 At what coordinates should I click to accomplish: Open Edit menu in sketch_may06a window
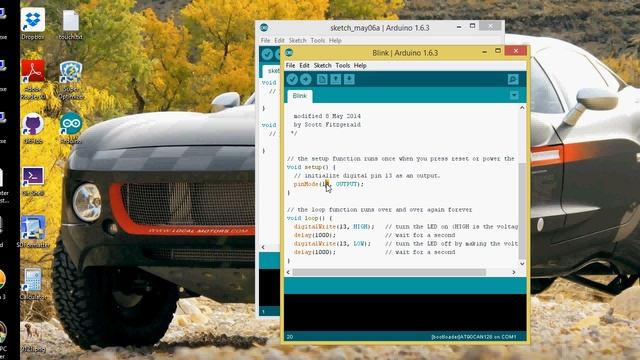pyautogui.click(x=279, y=40)
